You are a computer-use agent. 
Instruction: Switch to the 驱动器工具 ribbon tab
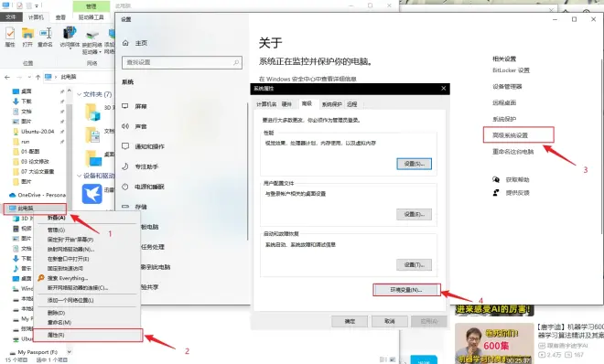91,17
